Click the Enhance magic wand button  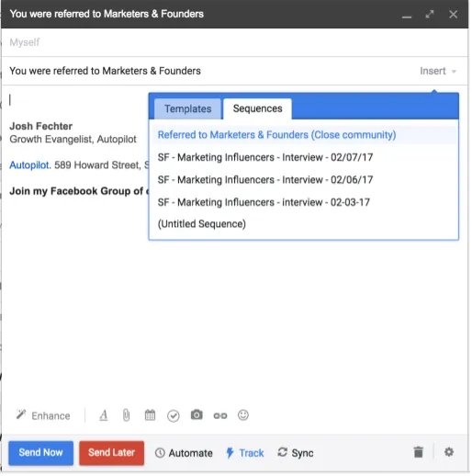click(43, 415)
